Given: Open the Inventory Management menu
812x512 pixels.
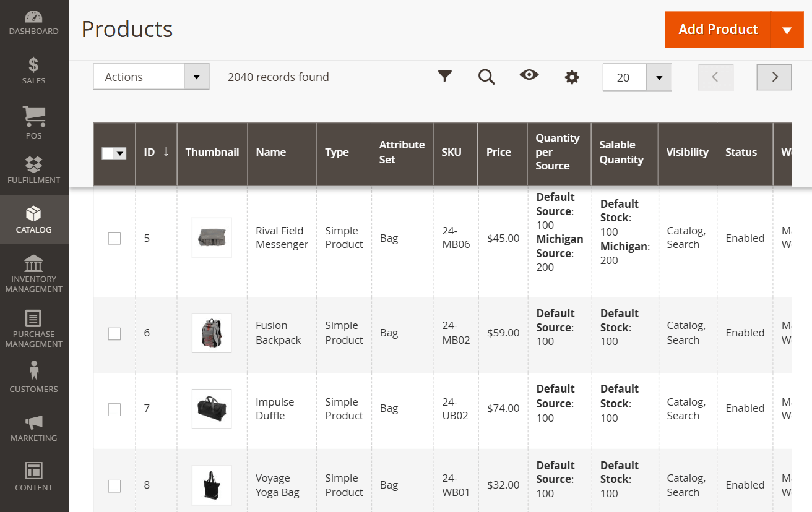Looking at the screenshot, I should 34,273.
